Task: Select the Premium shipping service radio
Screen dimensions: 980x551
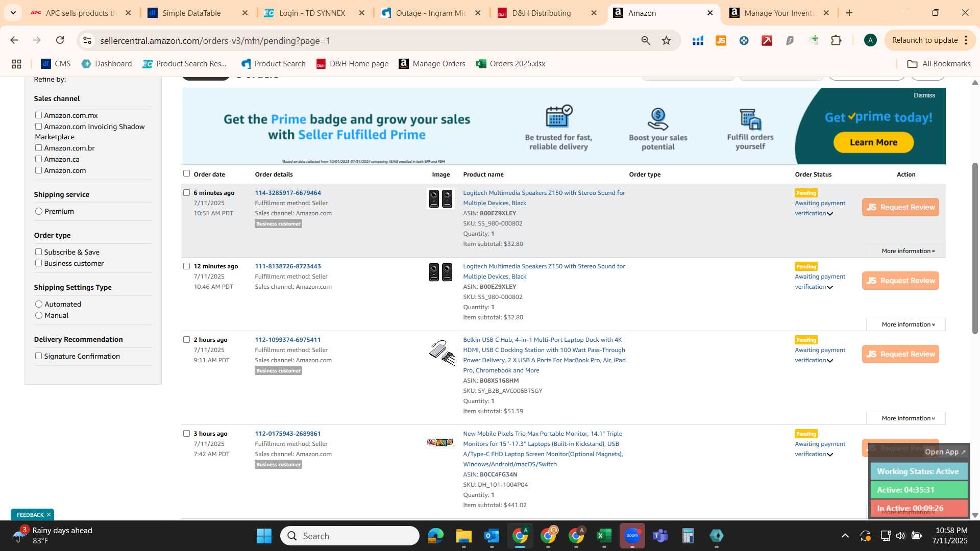Action: point(39,211)
